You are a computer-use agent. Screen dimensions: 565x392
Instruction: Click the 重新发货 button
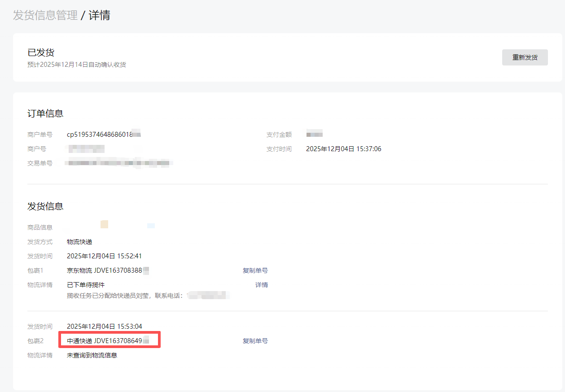click(x=525, y=57)
